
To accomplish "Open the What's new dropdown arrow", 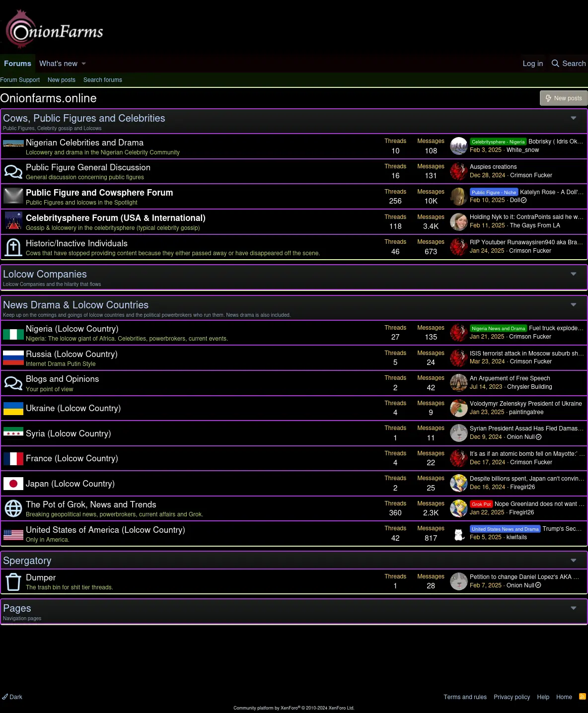I will click(83, 64).
